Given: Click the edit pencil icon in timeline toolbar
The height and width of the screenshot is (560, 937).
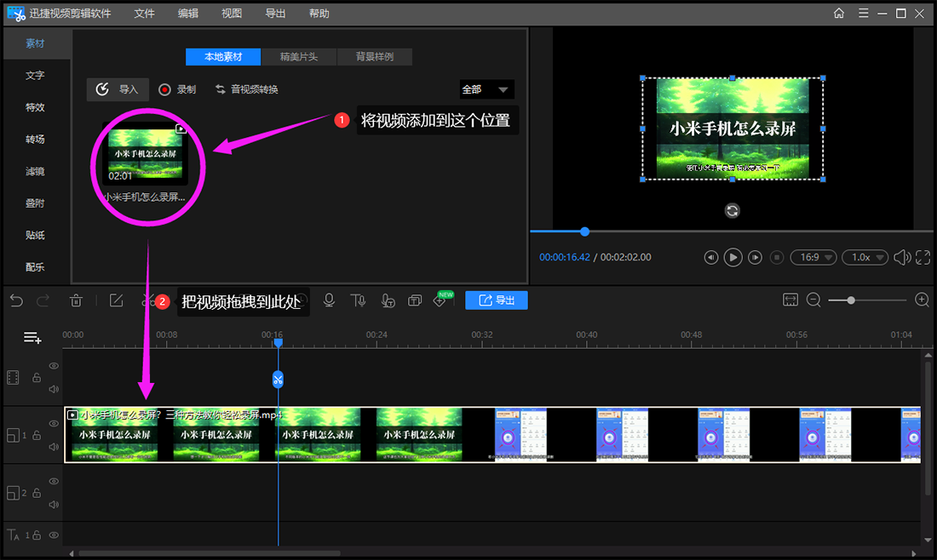Looking at the screenshot, I should 117,300.
